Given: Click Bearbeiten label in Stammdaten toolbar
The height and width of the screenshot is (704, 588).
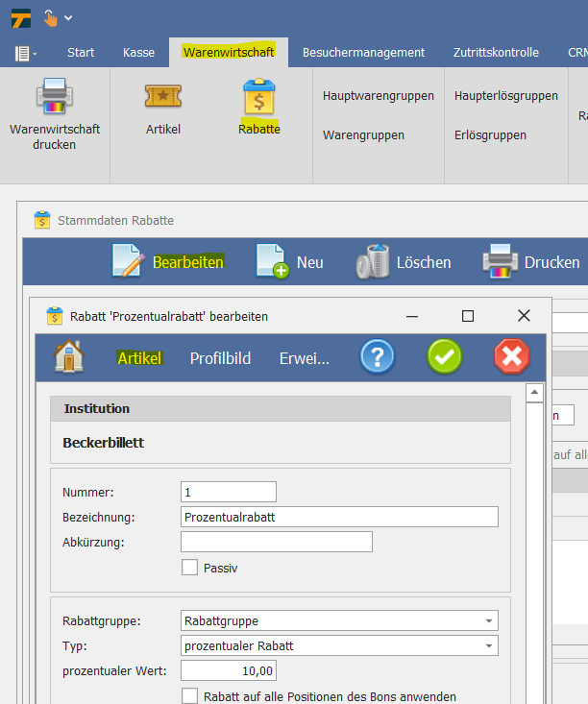Looking at the screenshot, I should click(188, 262).
